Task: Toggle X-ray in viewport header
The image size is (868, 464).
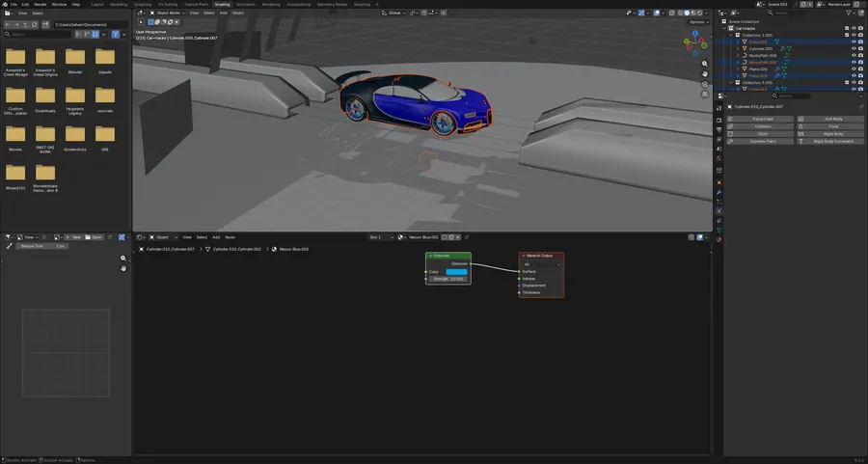Action: tap(671, 13)
